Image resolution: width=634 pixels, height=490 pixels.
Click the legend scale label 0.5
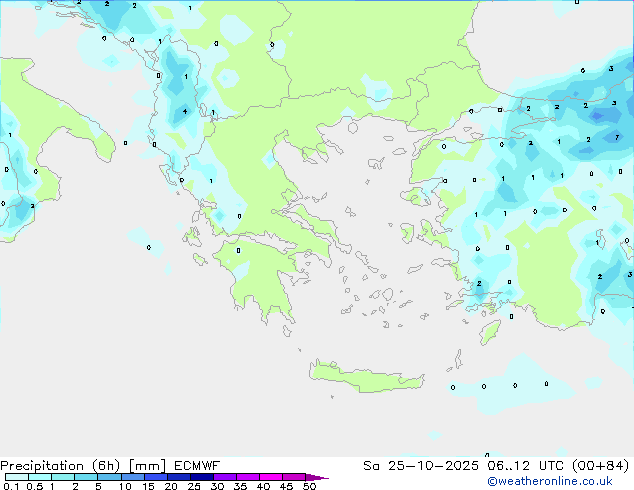click(x=34, y=486)
